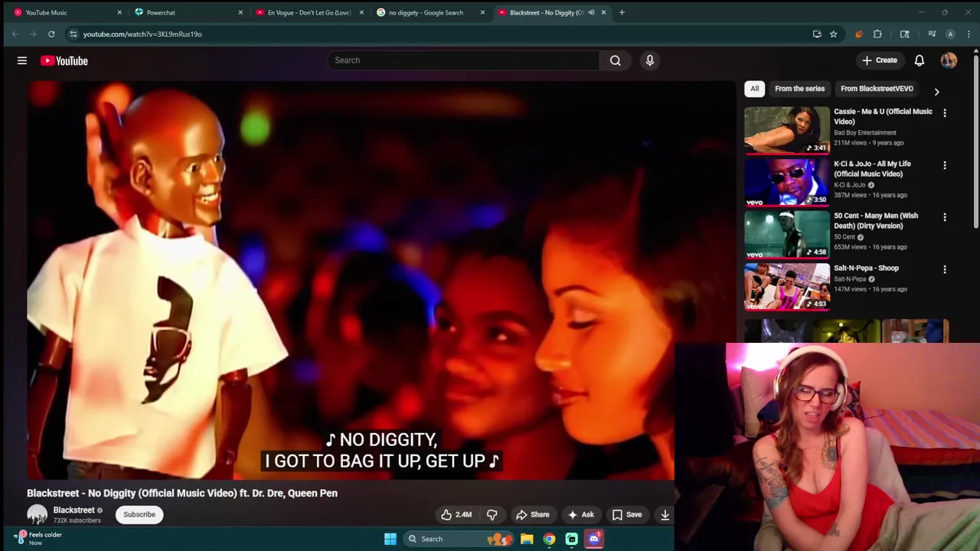The image size is (980, 551).
Task: Go forward in the browser
Action: (x=33, y=34)
